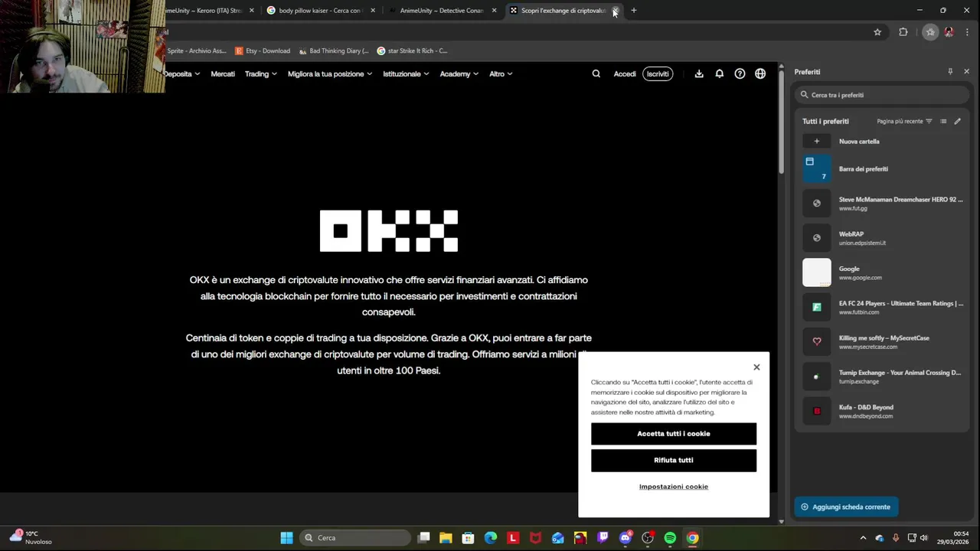Pin the Preferiti side panel
Viewport: 980px width, 551px height.
950,71
